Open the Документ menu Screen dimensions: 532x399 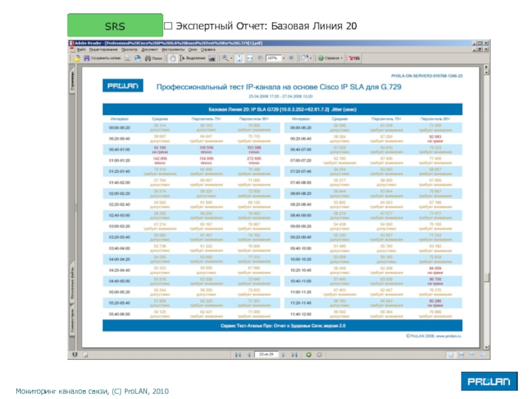coord(149,49)
